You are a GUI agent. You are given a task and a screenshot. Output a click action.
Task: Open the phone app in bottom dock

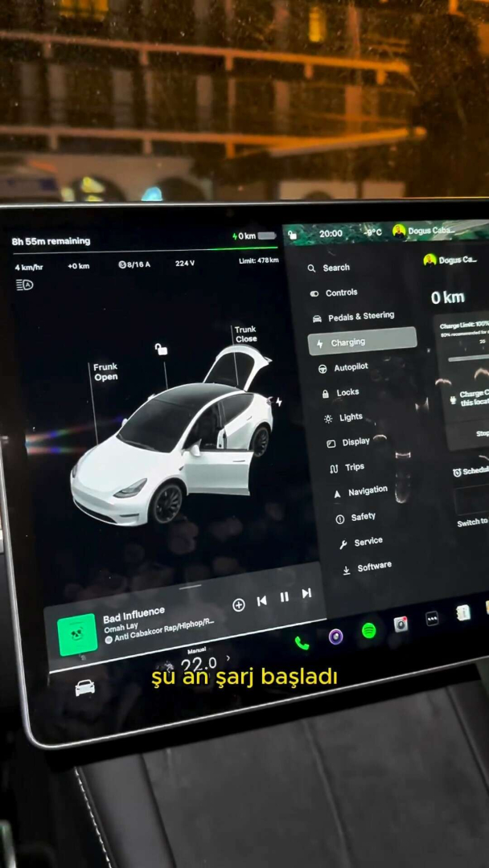tap(302, 642)
